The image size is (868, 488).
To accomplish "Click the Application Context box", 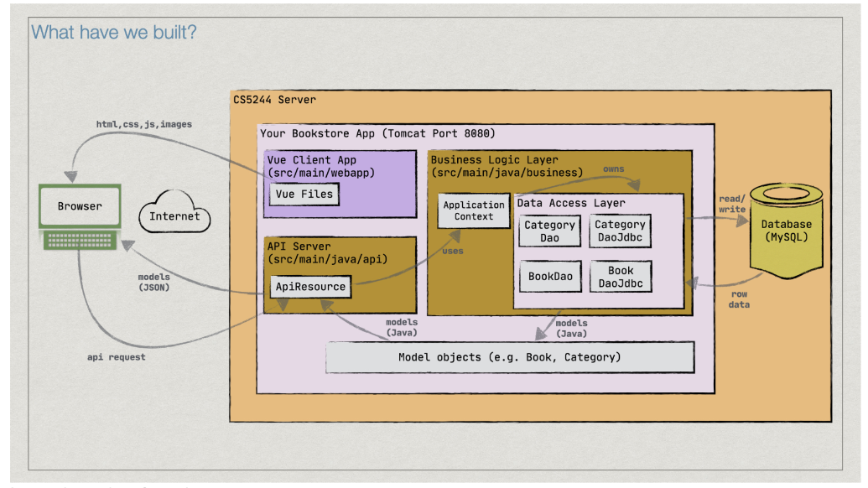I will (x=474, y=210).
